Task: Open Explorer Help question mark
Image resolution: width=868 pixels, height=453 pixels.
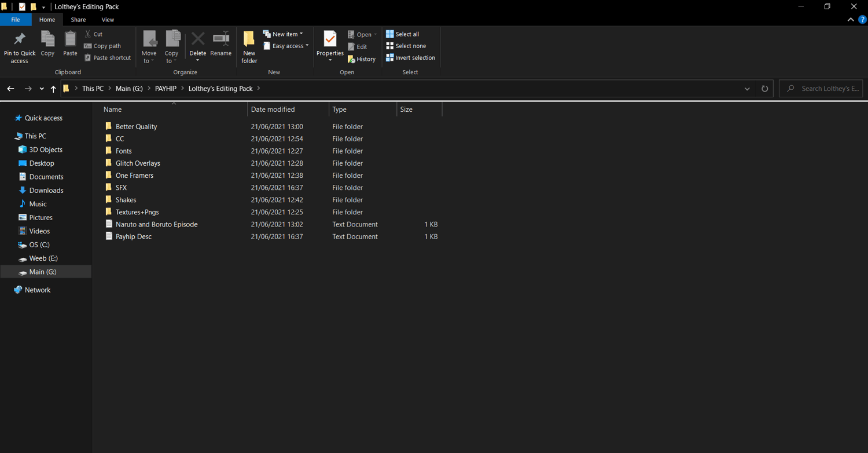Action: (x=862, y=20)
